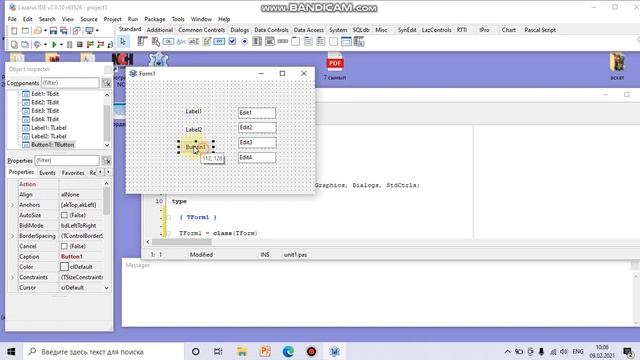Save the current file with the floppy icon
Image resolution: width=640 pixels, height=360 pixels.
tap(53, 31)
